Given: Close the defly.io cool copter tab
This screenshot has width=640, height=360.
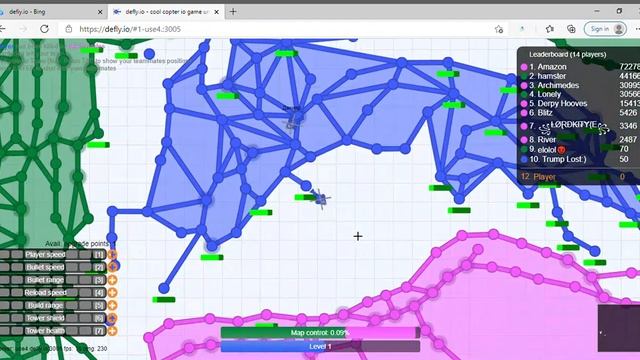Looking at the screenshot, I should (x=216, y=12).
